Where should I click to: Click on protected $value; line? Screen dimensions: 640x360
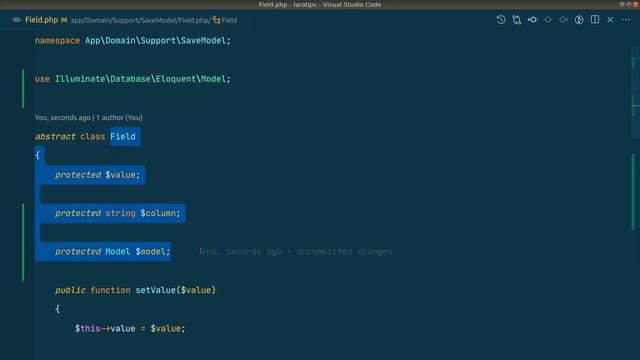[98, 175]
